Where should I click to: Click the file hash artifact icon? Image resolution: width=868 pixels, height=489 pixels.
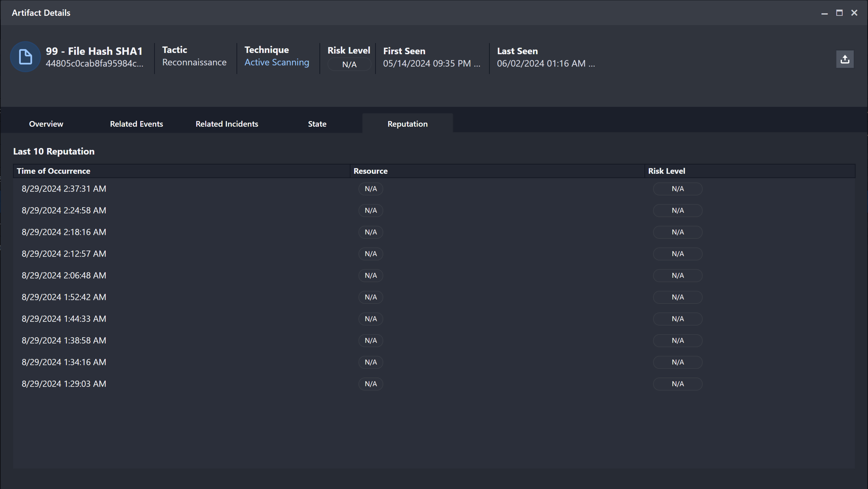25,57
